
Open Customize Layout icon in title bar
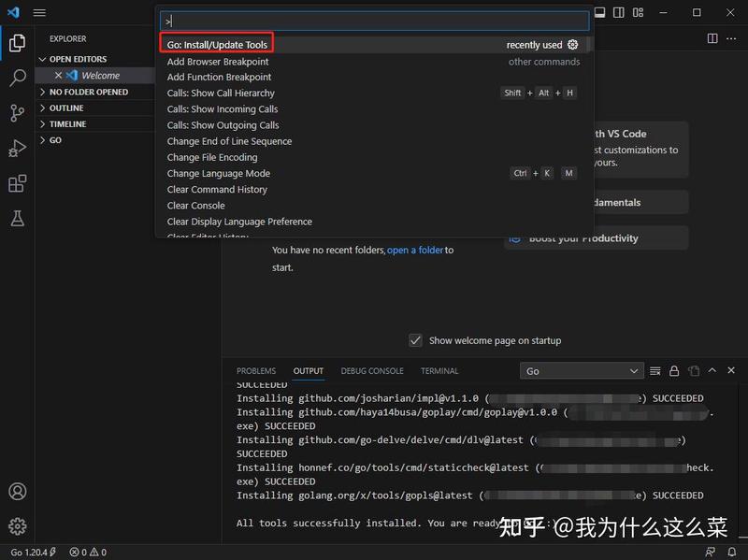click(638, 12)
